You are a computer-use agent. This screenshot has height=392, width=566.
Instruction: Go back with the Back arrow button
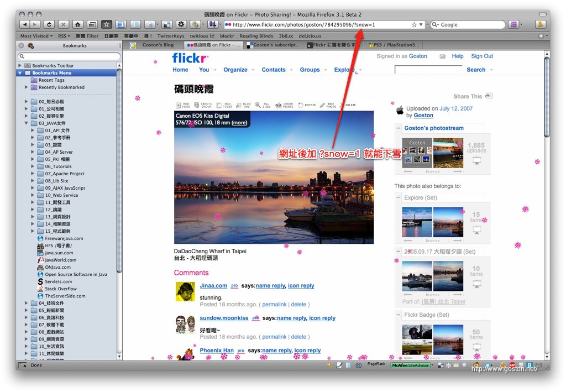[x=24, y=24]
